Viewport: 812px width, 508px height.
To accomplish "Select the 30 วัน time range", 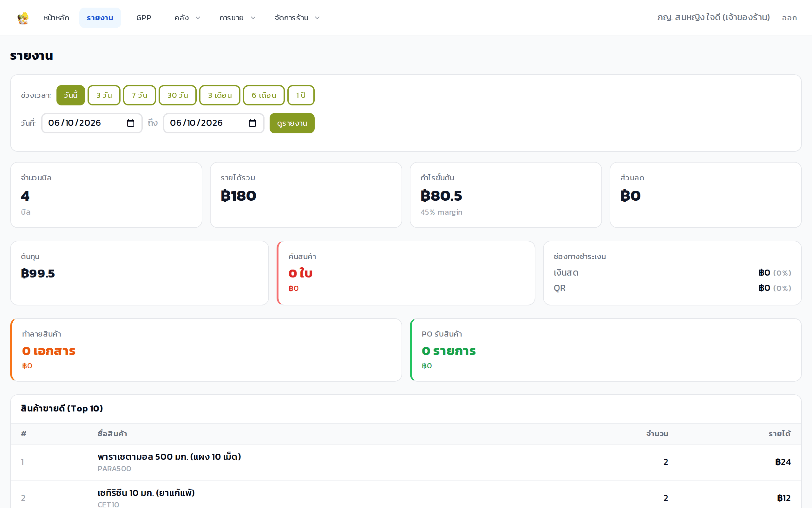I will click(178, 95).
